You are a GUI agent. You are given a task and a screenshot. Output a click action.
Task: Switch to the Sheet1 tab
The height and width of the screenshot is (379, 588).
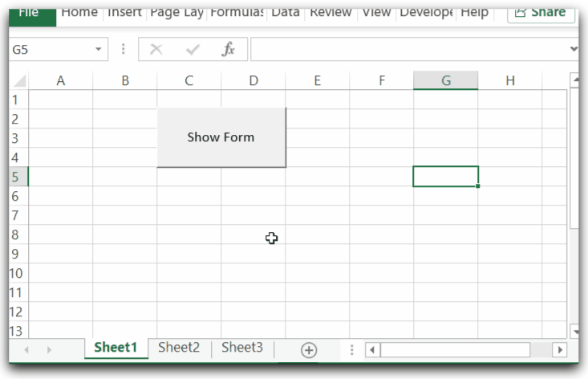click(116, 348)
